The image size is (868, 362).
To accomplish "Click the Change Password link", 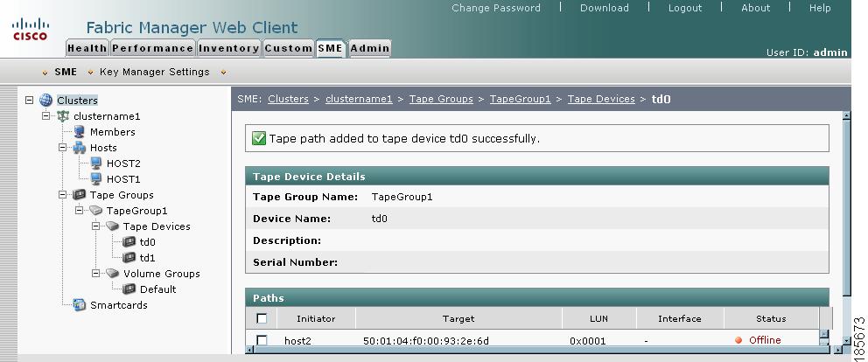I will (x=496, y=8).
